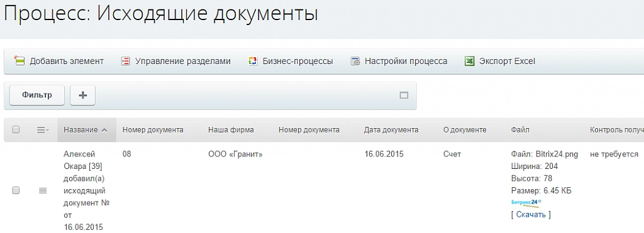This screenshot has height=233, width=644.
Task: Click the Контроль получения column header
Action: 616,129
